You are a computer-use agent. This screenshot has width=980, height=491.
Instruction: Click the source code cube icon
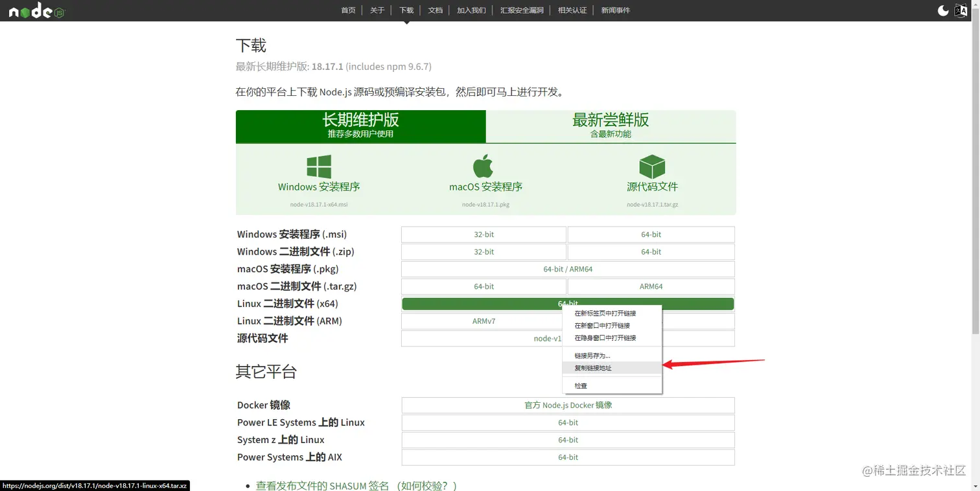(652, 166)
